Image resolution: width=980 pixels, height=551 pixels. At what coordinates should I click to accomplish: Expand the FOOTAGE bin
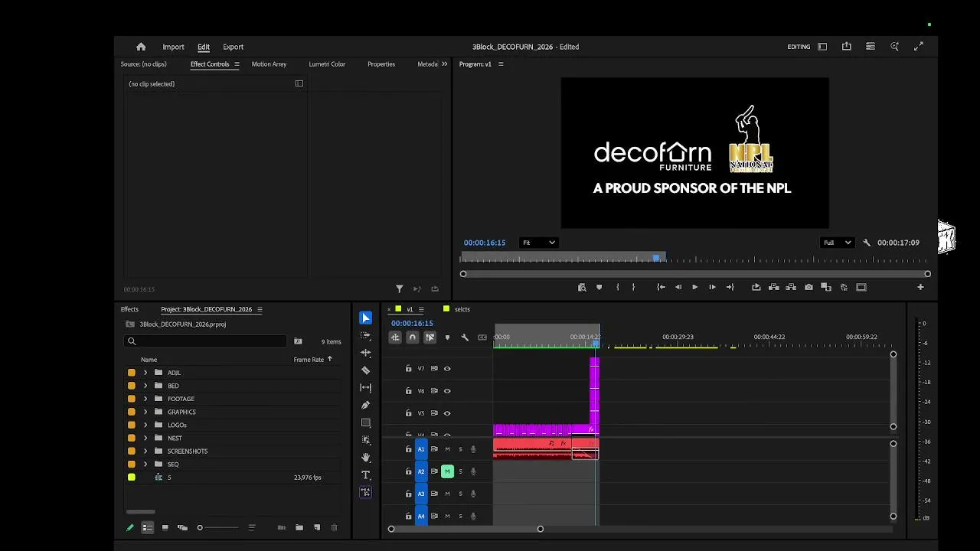[x=145, y=399]
